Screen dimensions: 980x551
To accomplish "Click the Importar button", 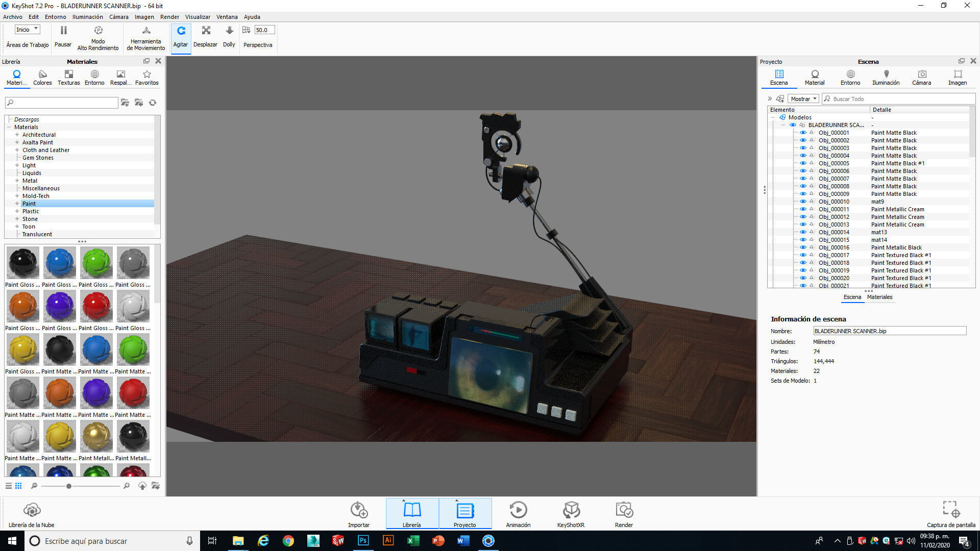I will coord(359,514).
